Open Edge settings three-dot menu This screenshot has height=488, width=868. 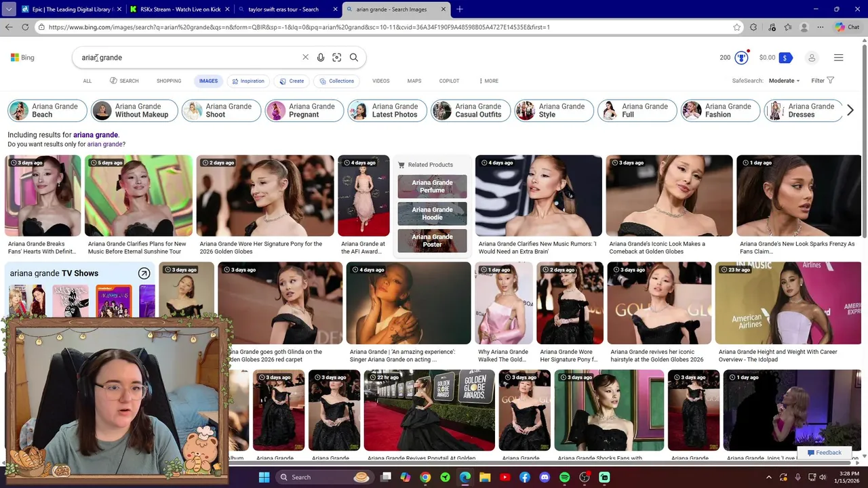(821, 27)
